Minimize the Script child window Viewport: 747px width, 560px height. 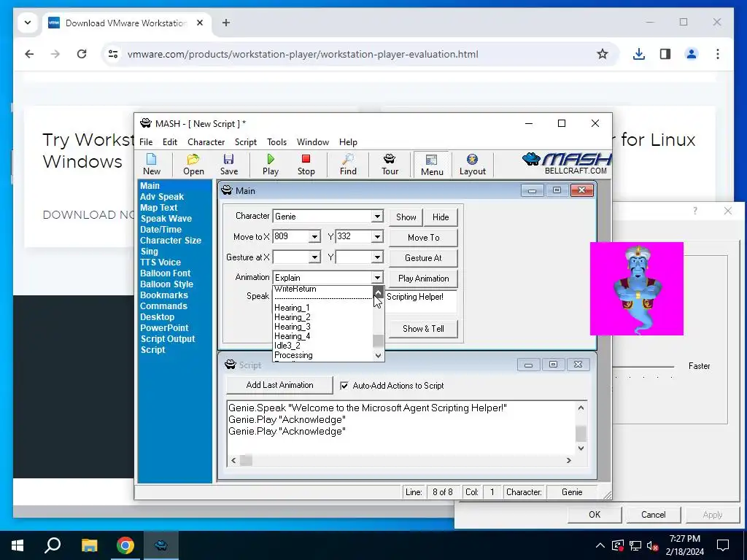click(x=528, y=365)
